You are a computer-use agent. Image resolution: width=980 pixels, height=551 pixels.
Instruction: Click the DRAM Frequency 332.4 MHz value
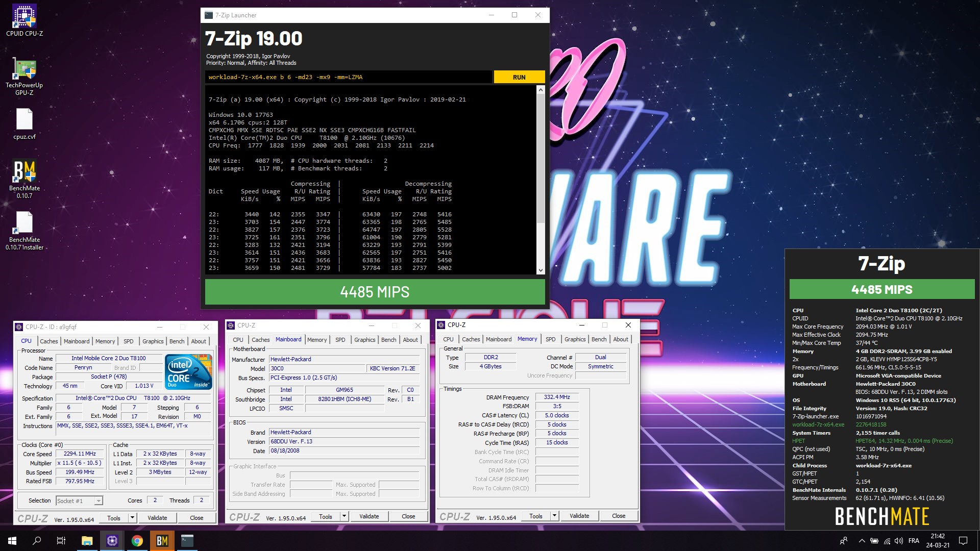point(557,397)
